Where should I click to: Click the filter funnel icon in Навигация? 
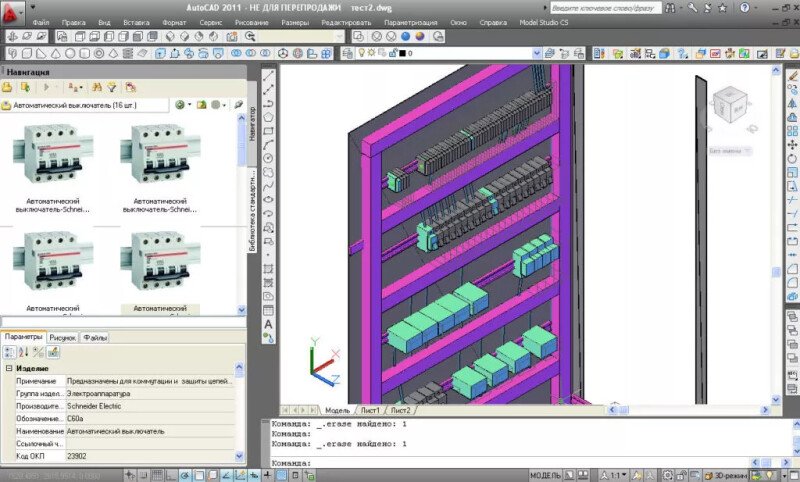tap(111, 88)
